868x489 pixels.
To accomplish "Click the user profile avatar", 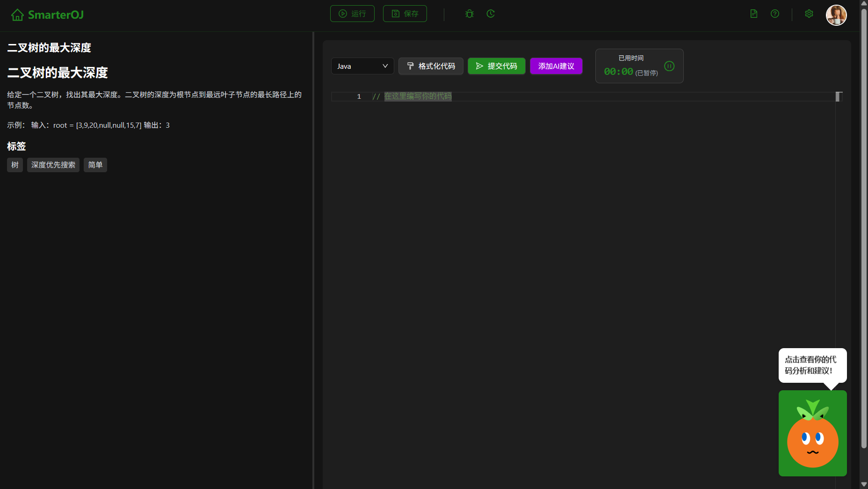I will 836,15.
